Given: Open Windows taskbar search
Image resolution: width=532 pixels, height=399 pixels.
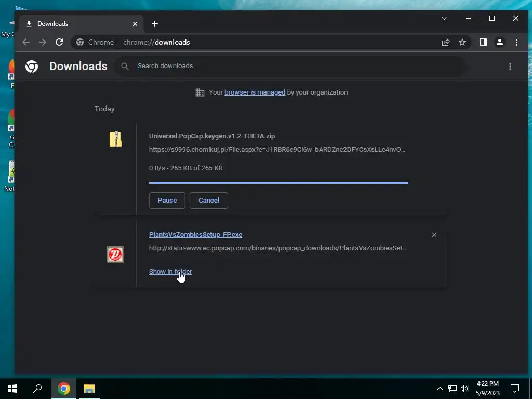Looking at the screenshot, I should (x=37, y=389).
